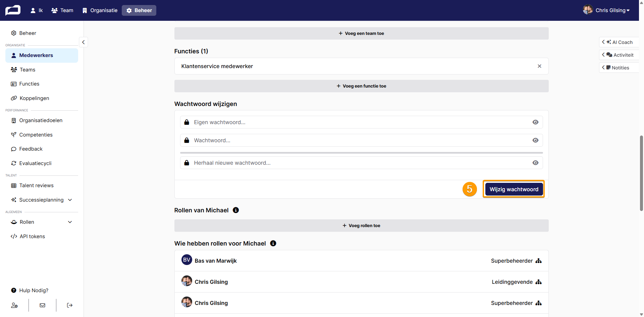This screenshot has height=317, width=644.
Task: Click the page's vertical scrollbar
Action: click(641, 173)
